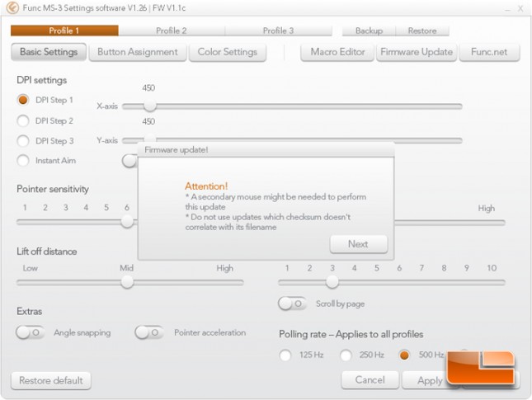Image resolution: width=532 pixels, height=400 pixels.
Task: Click the Backup button
Action: click(369, 31)
